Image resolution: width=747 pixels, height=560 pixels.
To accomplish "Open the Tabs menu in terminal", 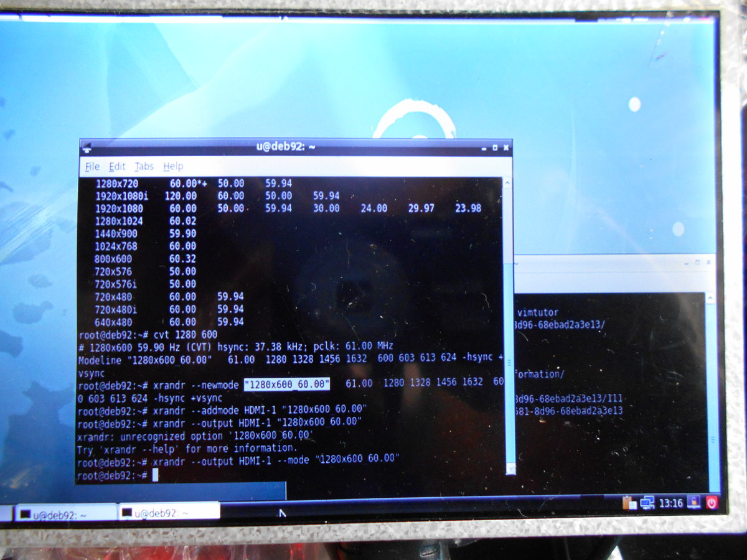I will (x=144, y=167).
